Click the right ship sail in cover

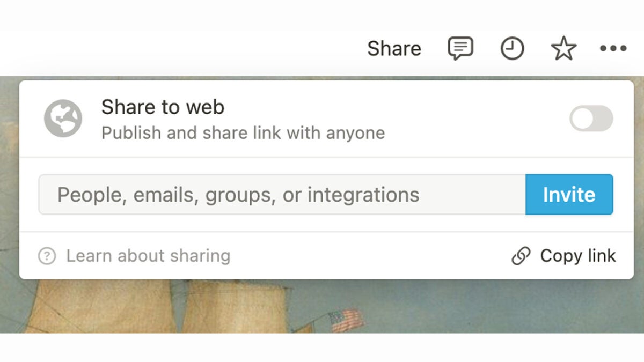tap(236, 306)
